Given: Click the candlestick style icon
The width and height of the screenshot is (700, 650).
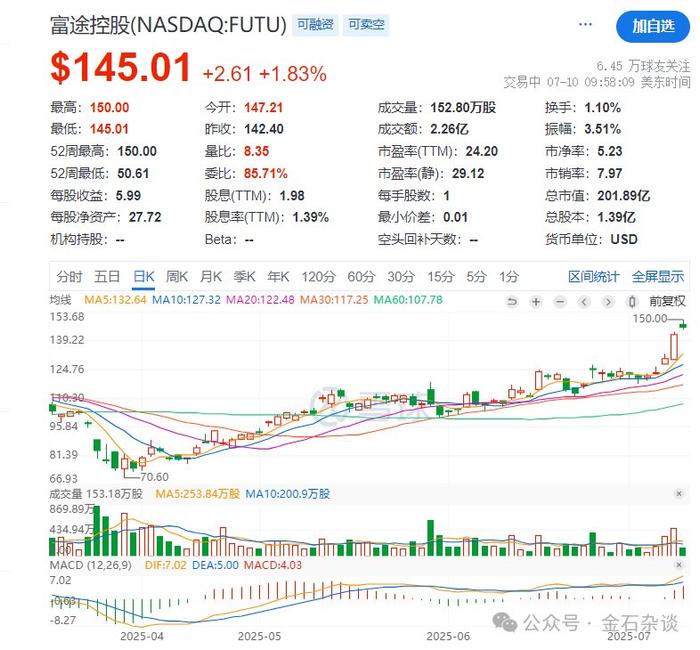Looking at the screenshot, I should pyautogui.click(x=632, y=302).
